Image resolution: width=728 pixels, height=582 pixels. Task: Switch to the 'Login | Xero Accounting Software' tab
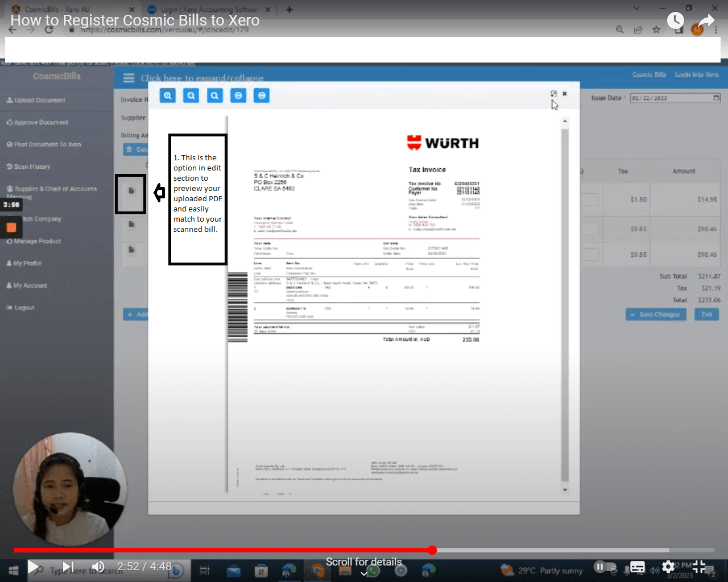(x=209, y=9)
